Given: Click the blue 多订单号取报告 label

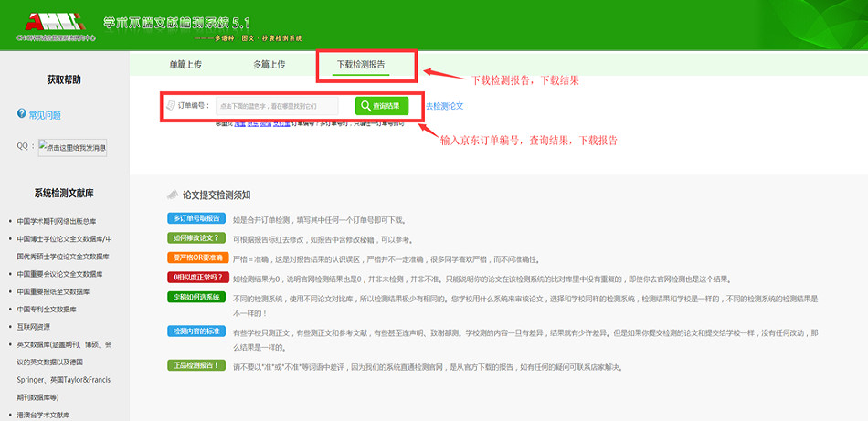Looking at the screenshot, I should [x=195, y=219].
